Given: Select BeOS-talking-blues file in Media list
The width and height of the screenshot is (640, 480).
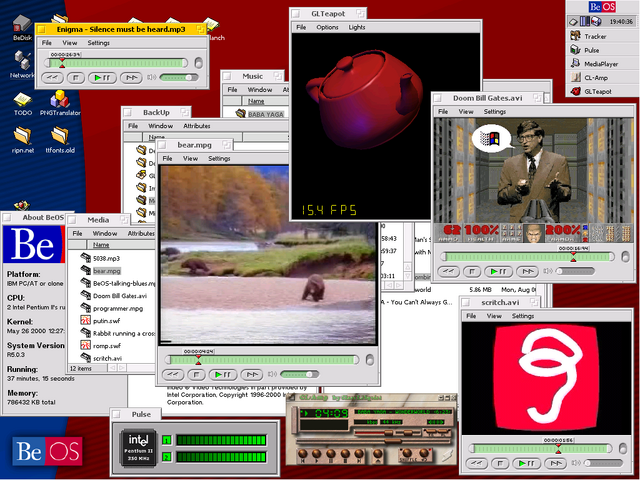Looking at the screenshot, I should (x=118, y=283).
